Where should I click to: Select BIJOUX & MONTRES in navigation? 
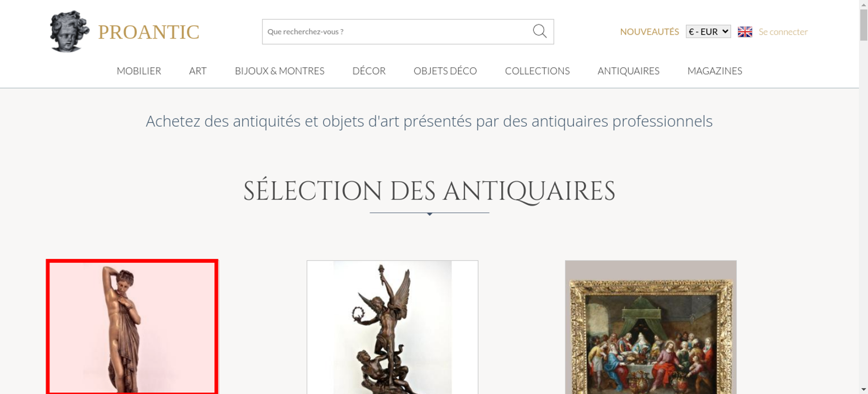279,71
